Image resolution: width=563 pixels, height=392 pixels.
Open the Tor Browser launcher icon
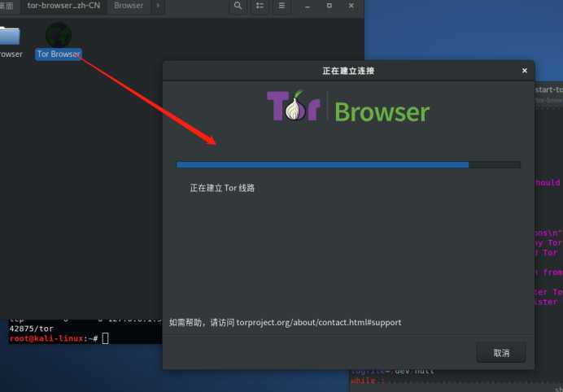(x=59, y=35)
